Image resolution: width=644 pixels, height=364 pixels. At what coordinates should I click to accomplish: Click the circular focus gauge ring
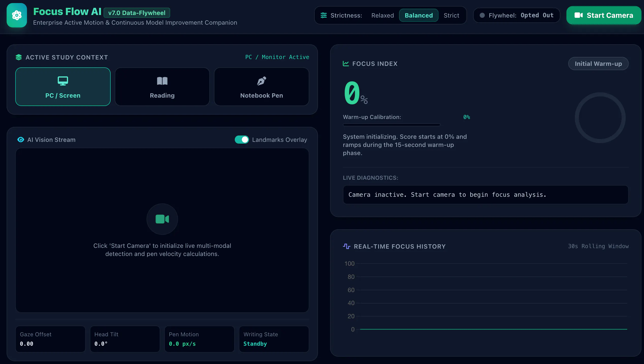(x=600, y=118)
